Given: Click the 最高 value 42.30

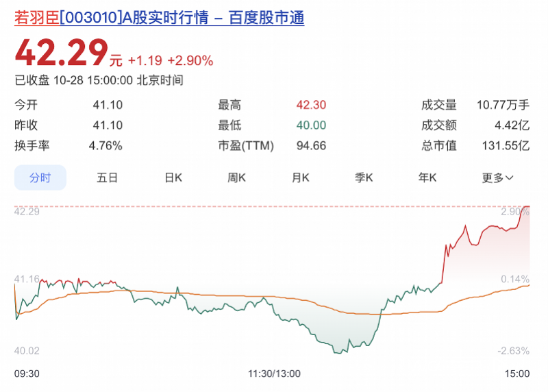Looking at the screenshot, I should [311, 105].
